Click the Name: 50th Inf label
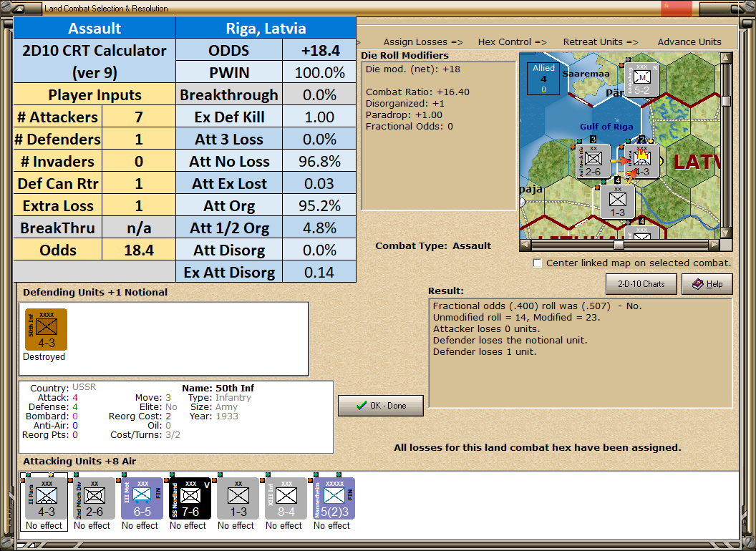 (218, 388)
